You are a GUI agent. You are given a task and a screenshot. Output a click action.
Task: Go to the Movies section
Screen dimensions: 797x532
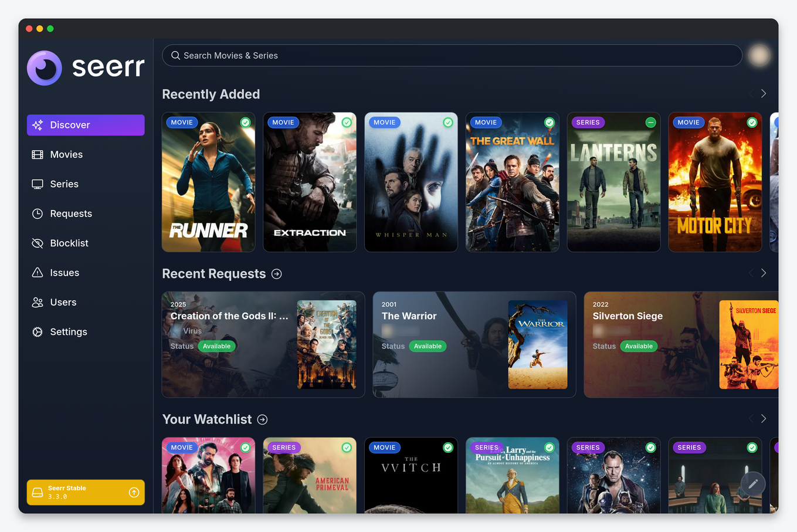click(86, 154)
